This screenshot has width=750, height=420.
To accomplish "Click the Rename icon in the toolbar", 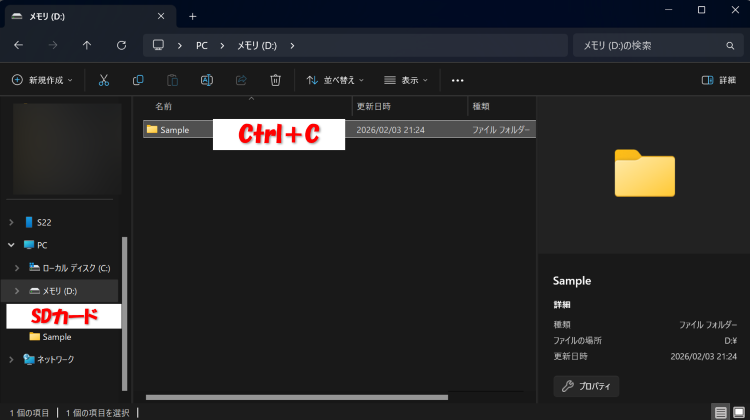I will point(207,80).
